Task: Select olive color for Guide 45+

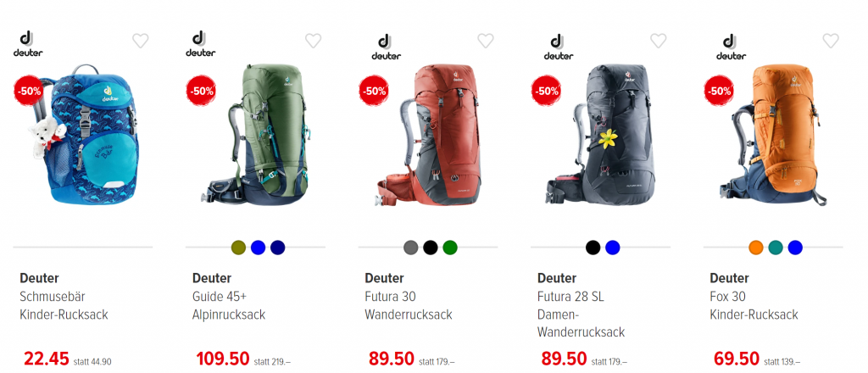Action: tap(238, 248)
